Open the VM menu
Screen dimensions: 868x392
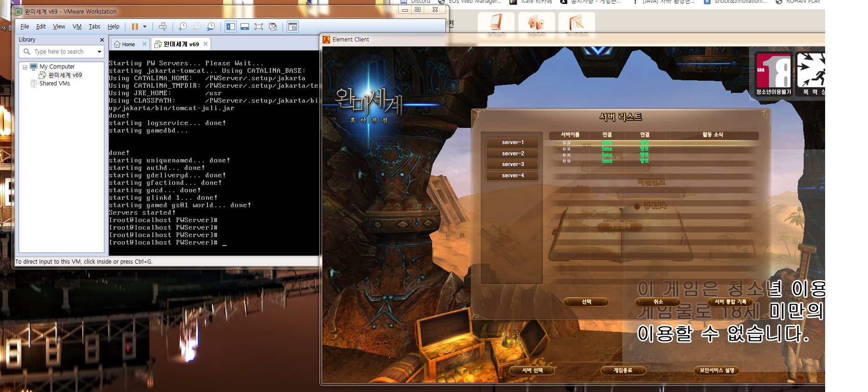click(x=77, y=27)
